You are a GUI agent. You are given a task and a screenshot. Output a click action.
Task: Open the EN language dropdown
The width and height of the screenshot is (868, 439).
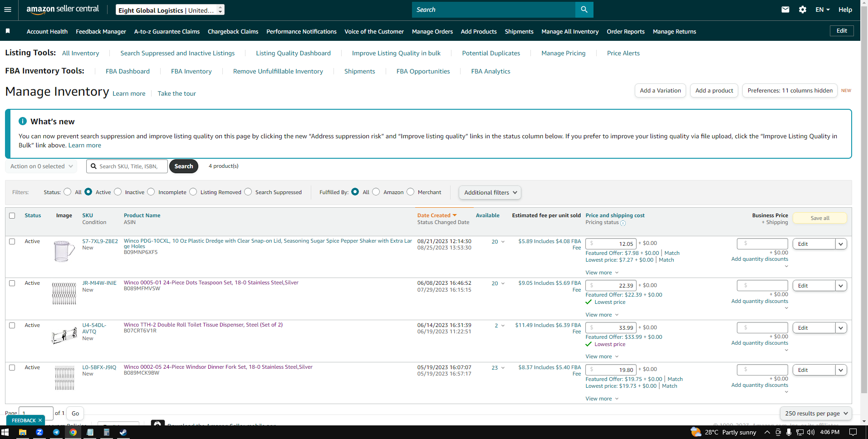822,10
